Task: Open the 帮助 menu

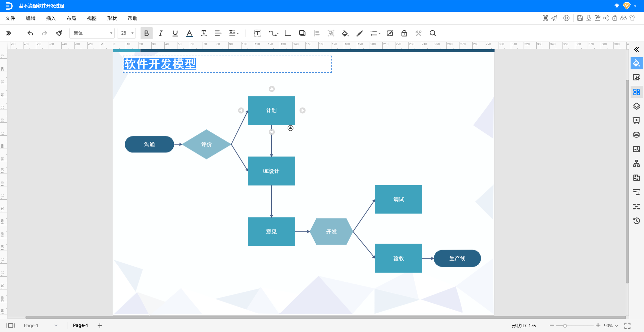Action: [x=132, y=18]
